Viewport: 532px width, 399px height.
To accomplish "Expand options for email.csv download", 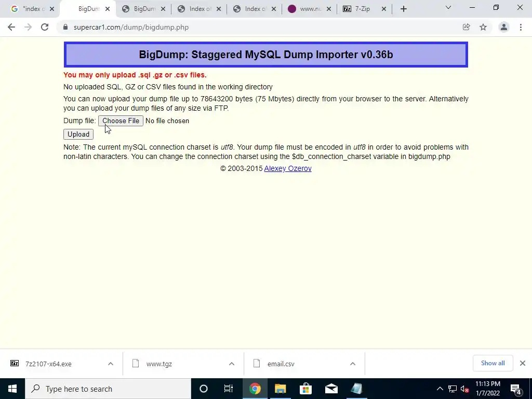I will click(353, 364).
